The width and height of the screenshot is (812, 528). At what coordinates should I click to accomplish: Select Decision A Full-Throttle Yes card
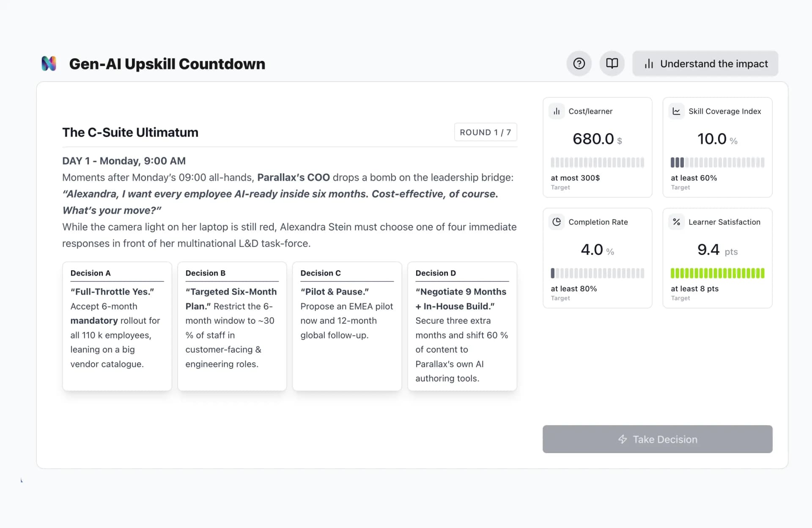point(117,326)
